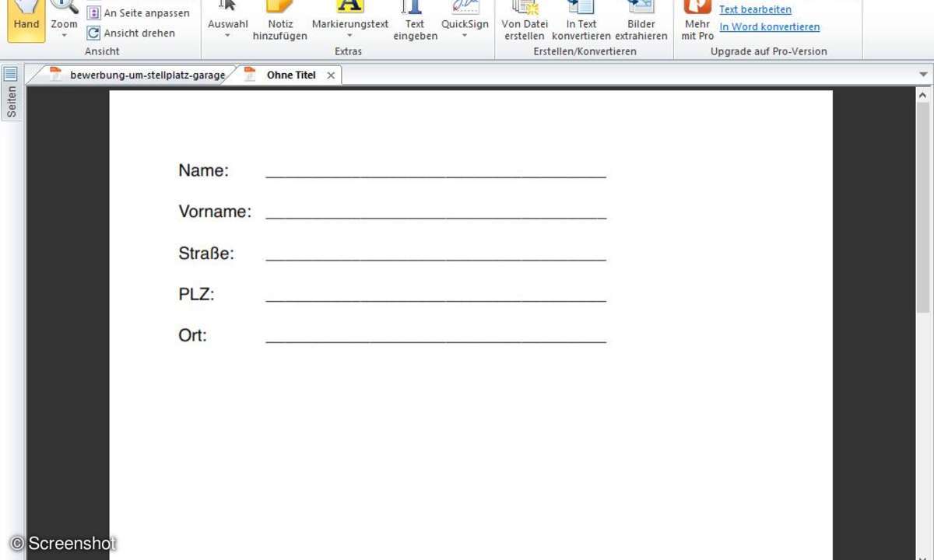Click the Name: label in document
Screen dimensions: 934x560
(203, 170)
